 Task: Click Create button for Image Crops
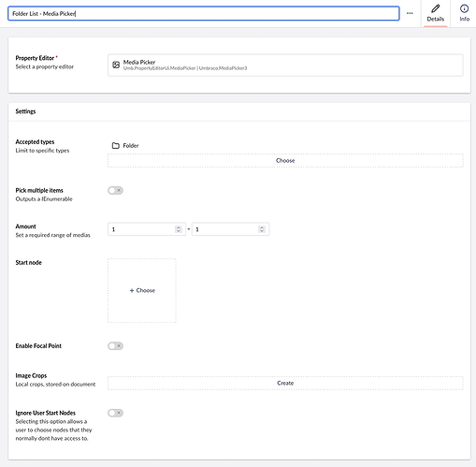click(x=285, y=383)
